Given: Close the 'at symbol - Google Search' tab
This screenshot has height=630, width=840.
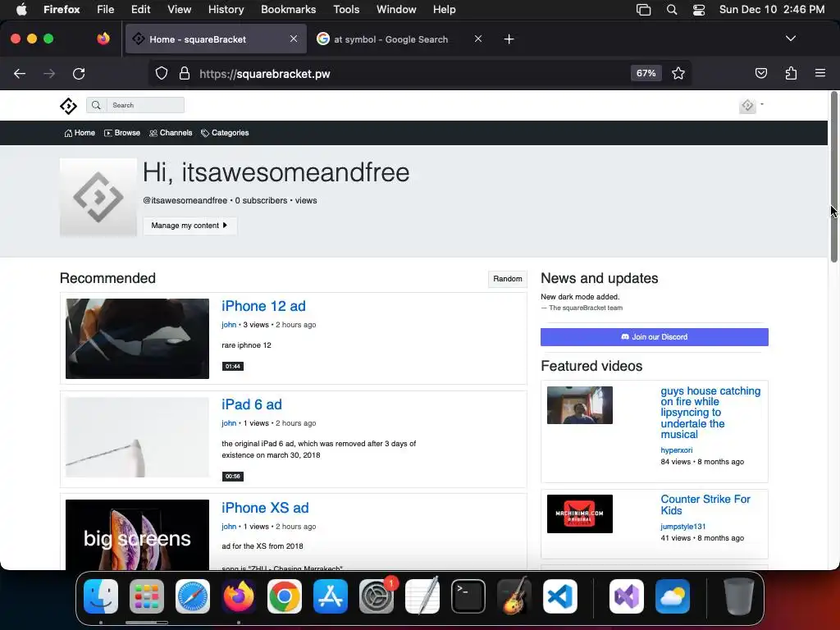Looking at the screenshot, I should pos(478,39).
